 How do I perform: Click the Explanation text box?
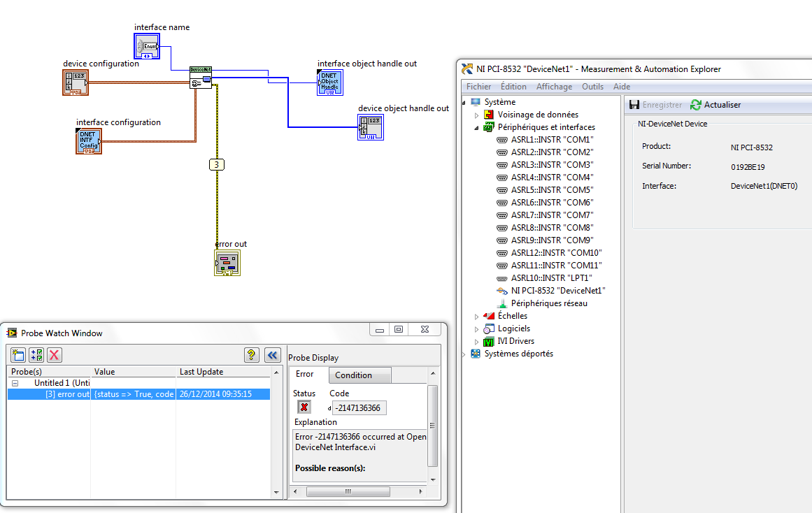point(360,456)
